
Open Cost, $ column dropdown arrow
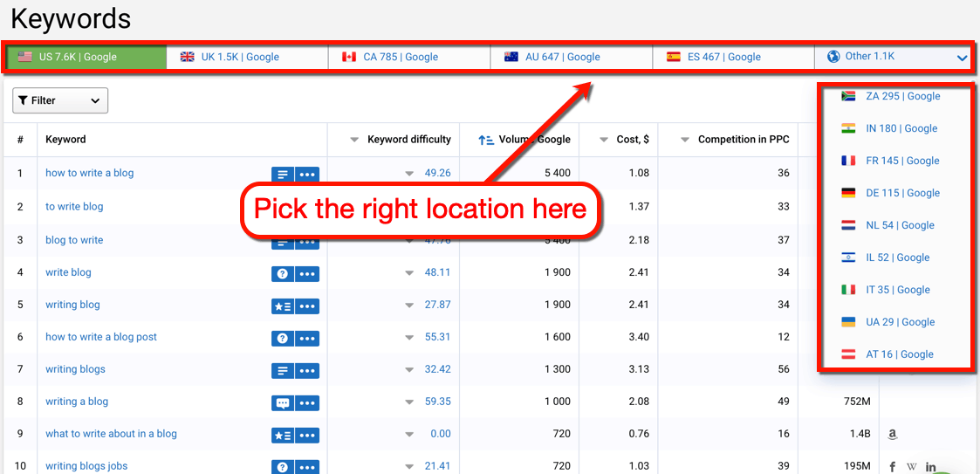click(604, 140)
